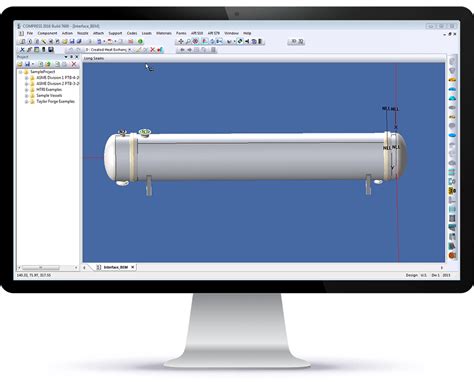474x382 pixels.
Task: Click the red X delete icon in Project panel
Action: pos(74,64)
